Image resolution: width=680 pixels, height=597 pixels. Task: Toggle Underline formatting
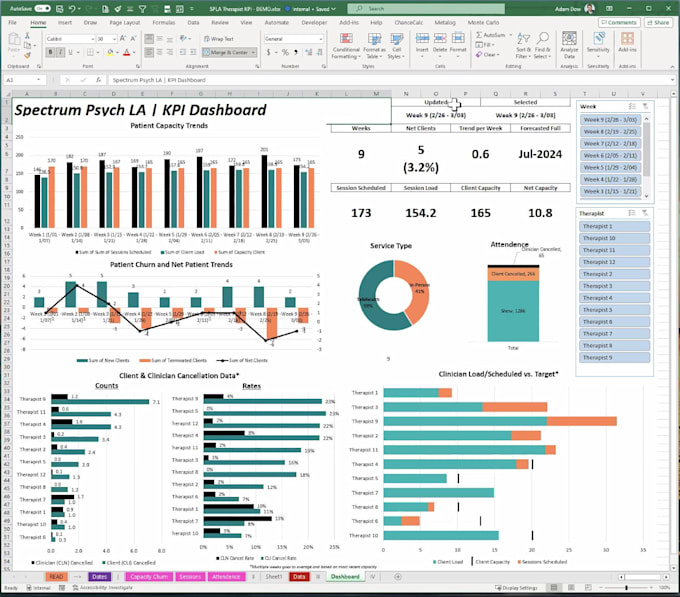tap(70, 52)
